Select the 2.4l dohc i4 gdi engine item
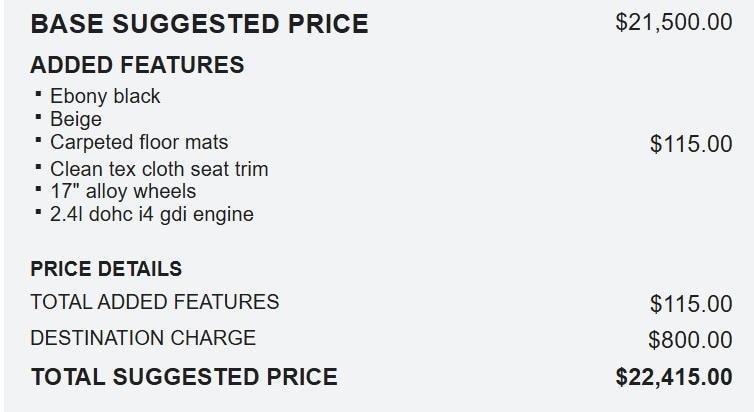 (152, 214)
